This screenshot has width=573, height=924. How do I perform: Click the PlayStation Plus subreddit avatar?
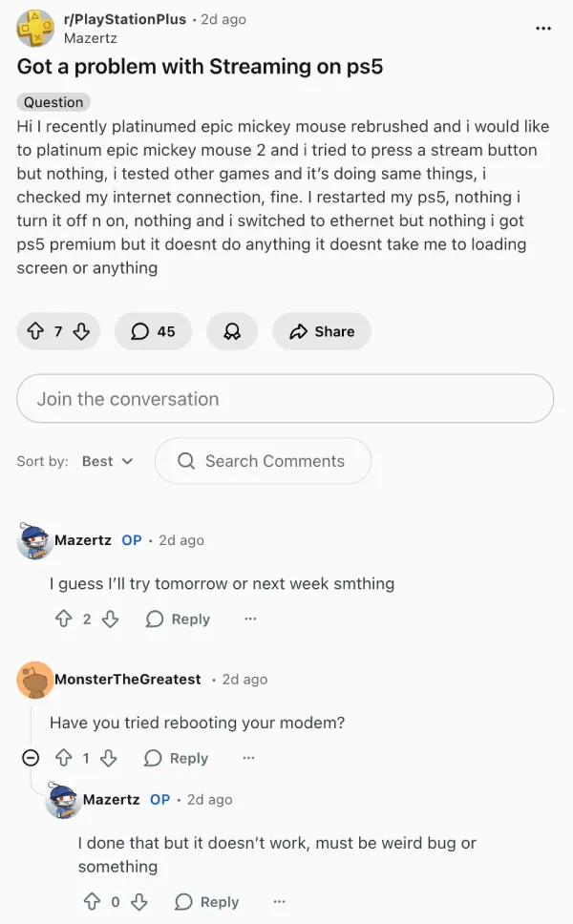(x=35, y=29)
